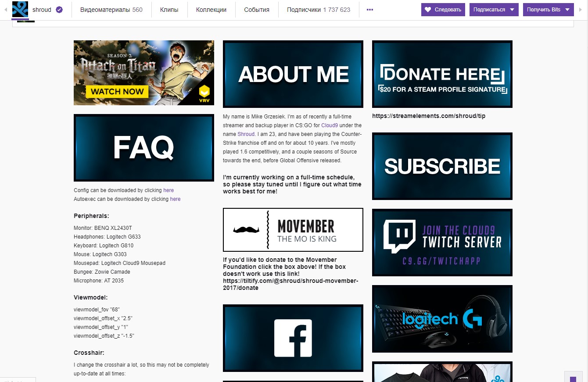
Task: Click the tiltify.com Movember donate URL text
Action: click(x=290, y=284)
